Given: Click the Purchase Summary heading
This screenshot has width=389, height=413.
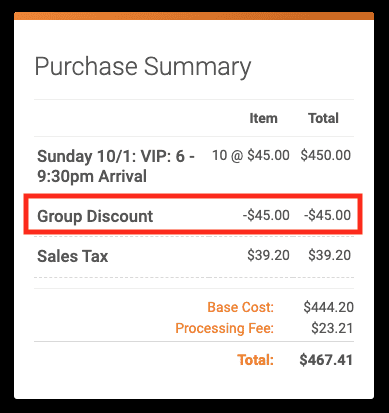Looking at the screenshot, I should 143,67.
